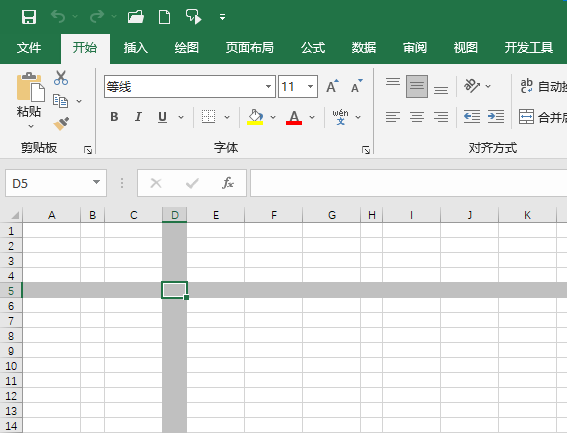The height and width of the screenshot is (433, 567).
Task: Toggle Underline formatting
Action: point(162,117)
